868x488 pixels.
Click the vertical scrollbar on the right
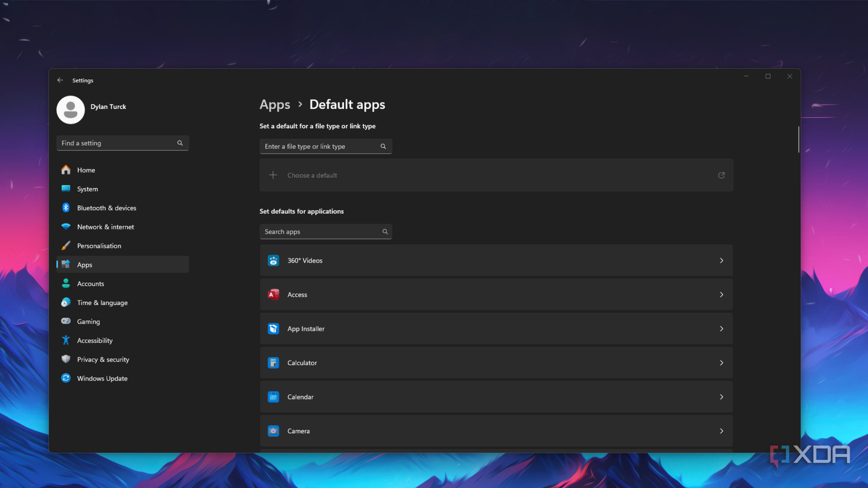click(x=799, y=140)
